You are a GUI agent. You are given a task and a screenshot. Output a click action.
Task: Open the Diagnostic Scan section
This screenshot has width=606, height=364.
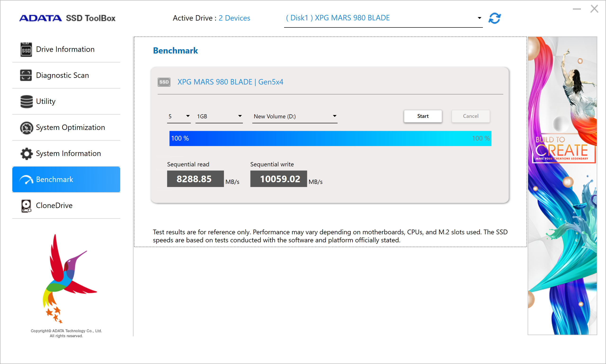click(66, 75)
